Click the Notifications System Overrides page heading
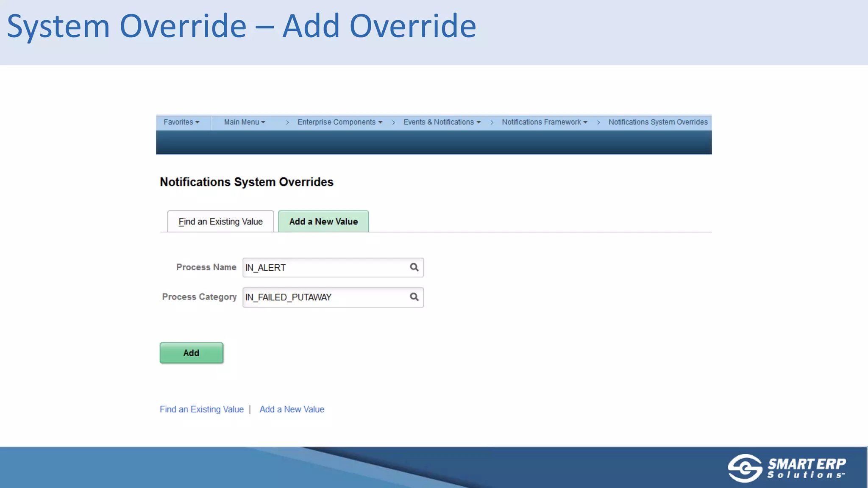868x488 pixels. pyautogui.click(x=247, y=182)
